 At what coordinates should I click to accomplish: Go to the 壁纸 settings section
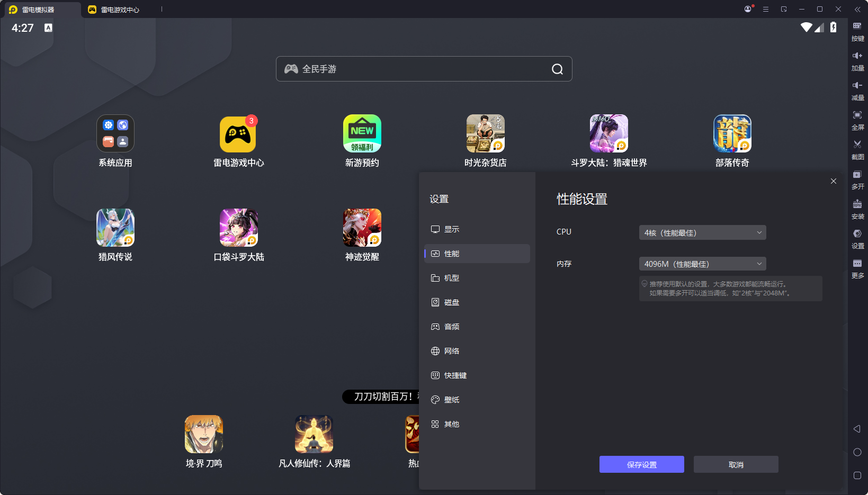click(x=477, y=400)
